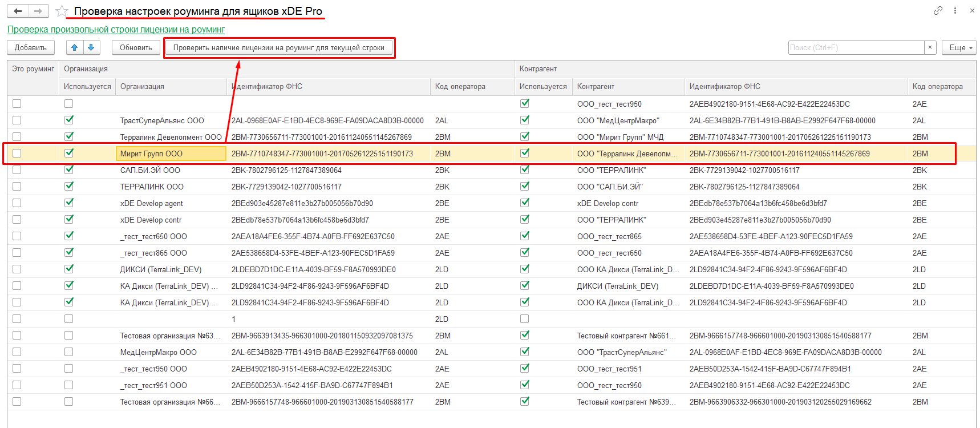980x428 pixels.
Task: Select counterparty cell 'ООО "ТрастСуперАльянс"'
Action: coord(628,352)
